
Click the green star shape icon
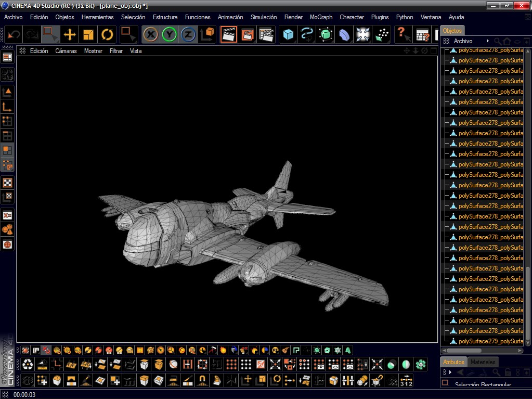click(338, 350)
